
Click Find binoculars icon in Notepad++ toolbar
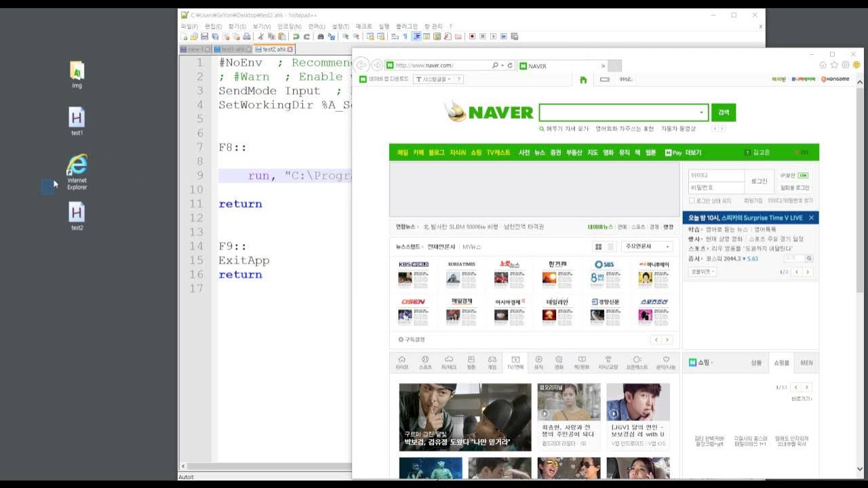[321, 37]
